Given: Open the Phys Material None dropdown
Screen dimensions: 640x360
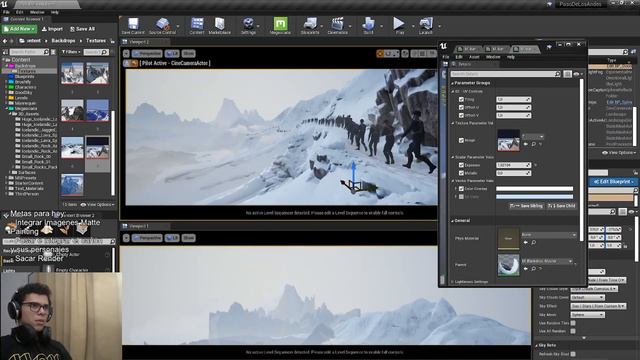Looking at the screenshot, I should tap(549, 235).
